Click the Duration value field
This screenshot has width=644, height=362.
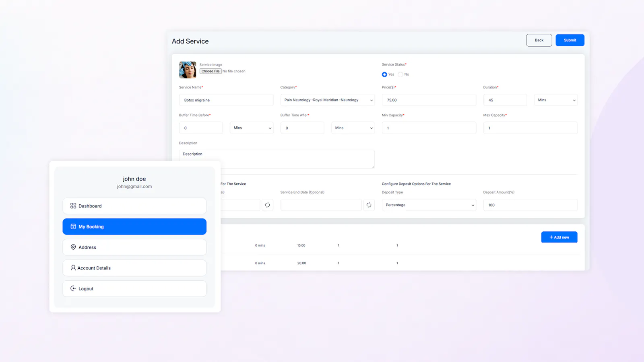[505, 100]
